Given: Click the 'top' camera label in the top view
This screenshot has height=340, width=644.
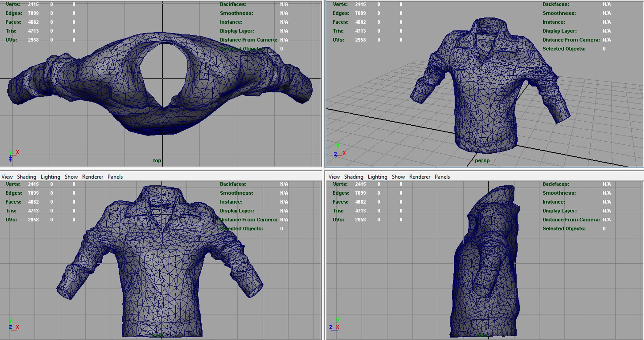Looking at the screenshot, I should point(157,160).
